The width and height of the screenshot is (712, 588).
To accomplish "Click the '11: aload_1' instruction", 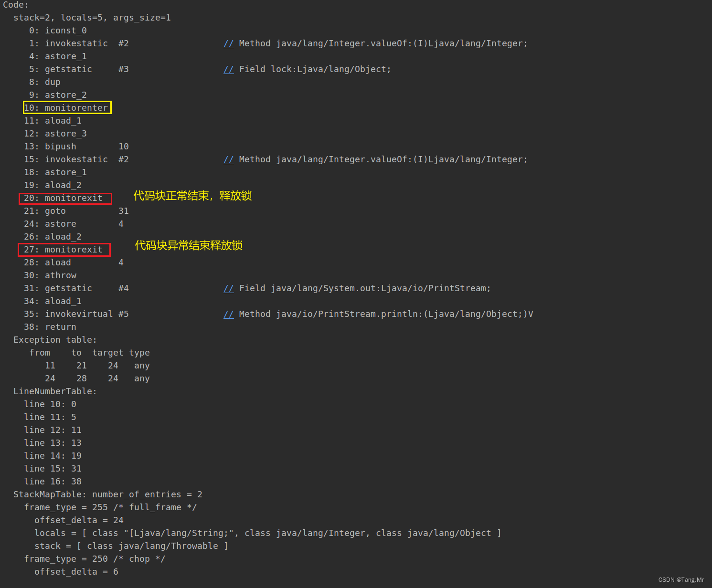I will (53, 121).
